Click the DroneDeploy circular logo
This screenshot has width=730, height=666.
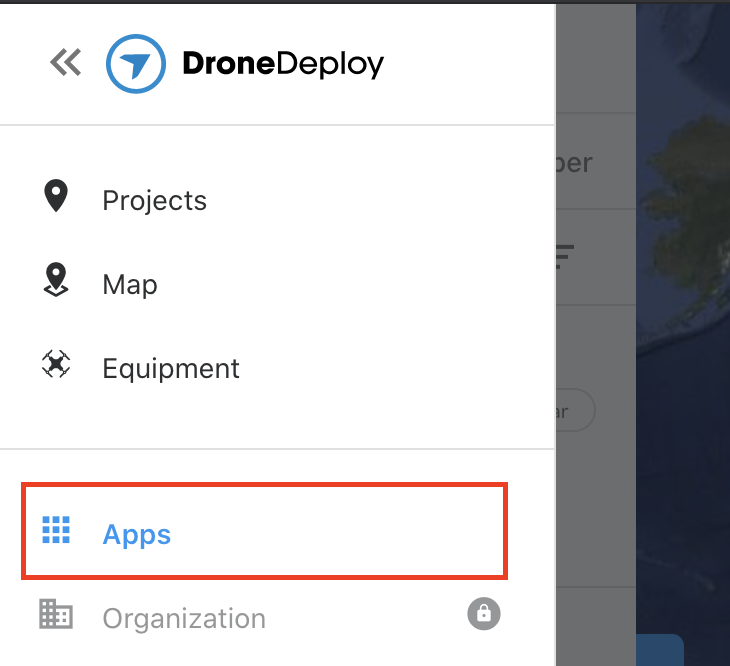[x=135, y=63]
